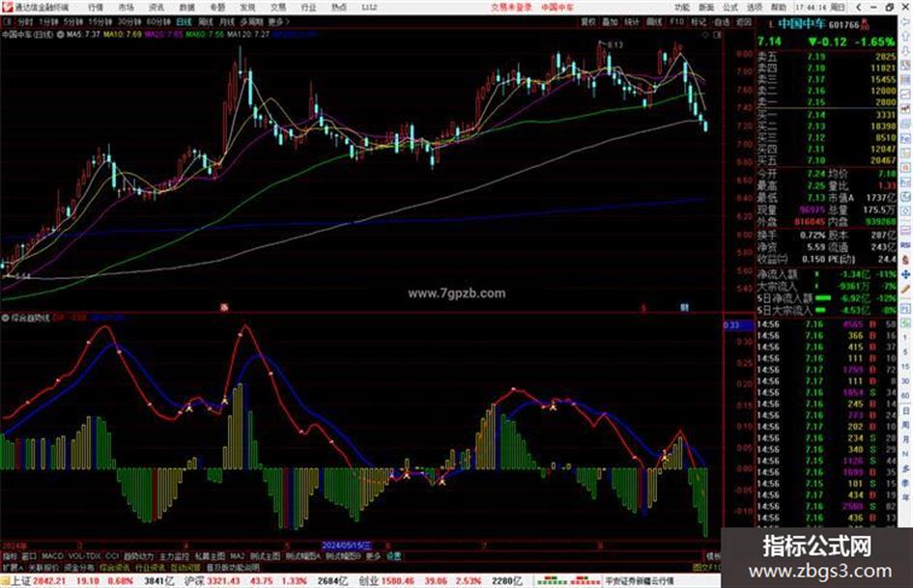This screenshot has width=913, height=588.
Task: Open the 互动问答 tab
Action: pyautogui.click(x=185, y=567)
